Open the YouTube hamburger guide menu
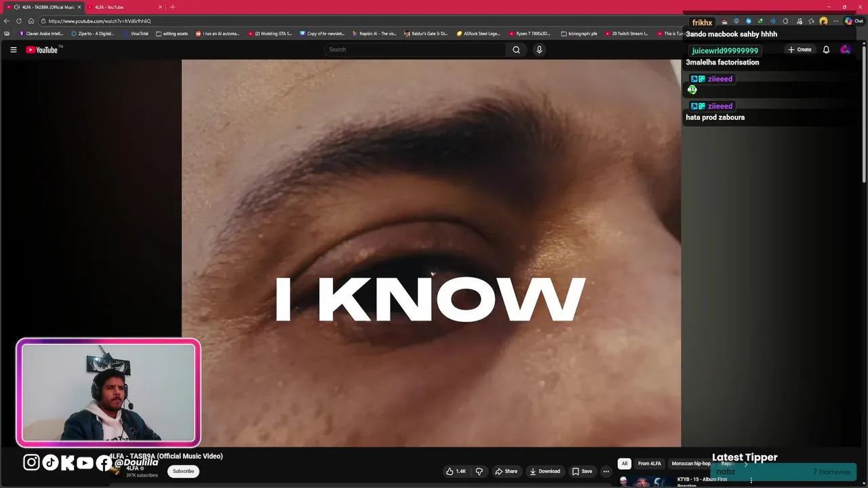The image size is (868, 488). click(x=13, y=49)
